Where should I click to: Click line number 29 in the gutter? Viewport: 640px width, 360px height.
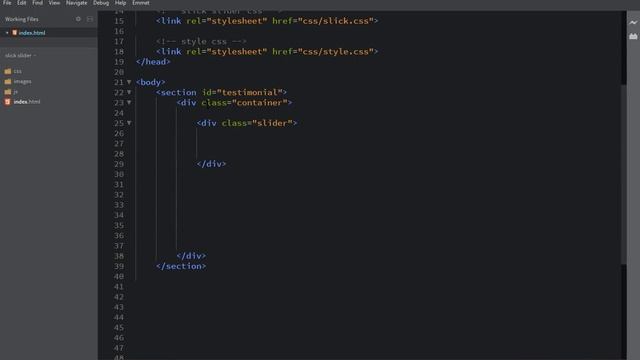tap(119, 164)
